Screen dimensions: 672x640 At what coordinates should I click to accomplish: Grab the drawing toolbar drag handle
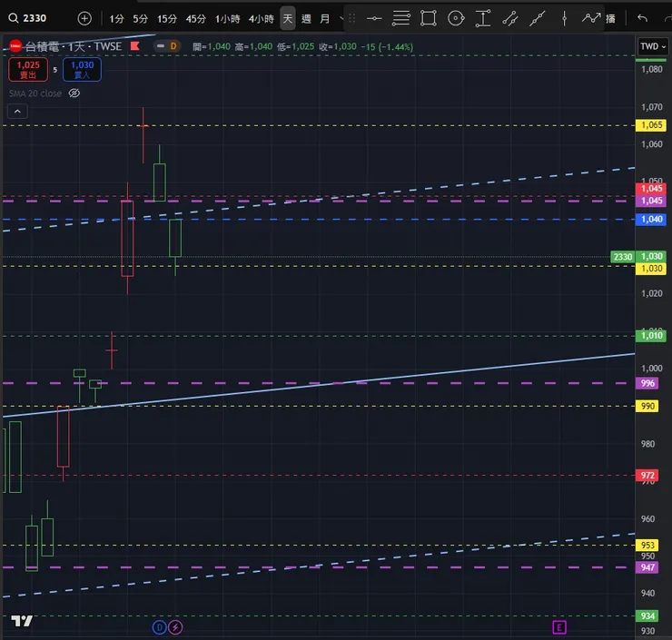click(351, 18)
